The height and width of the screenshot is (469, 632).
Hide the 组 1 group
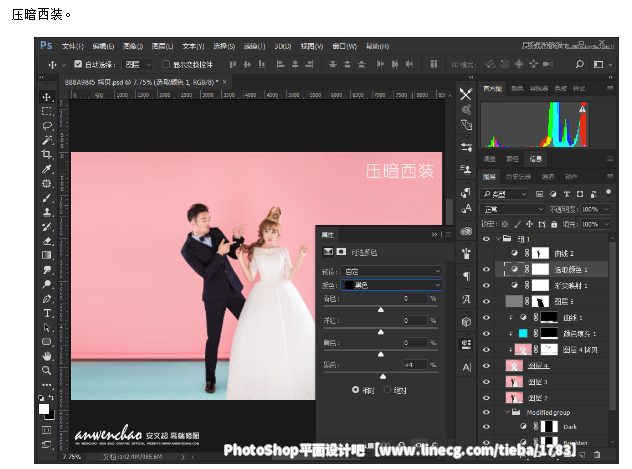pyautogui.click(x=486, y=239)
